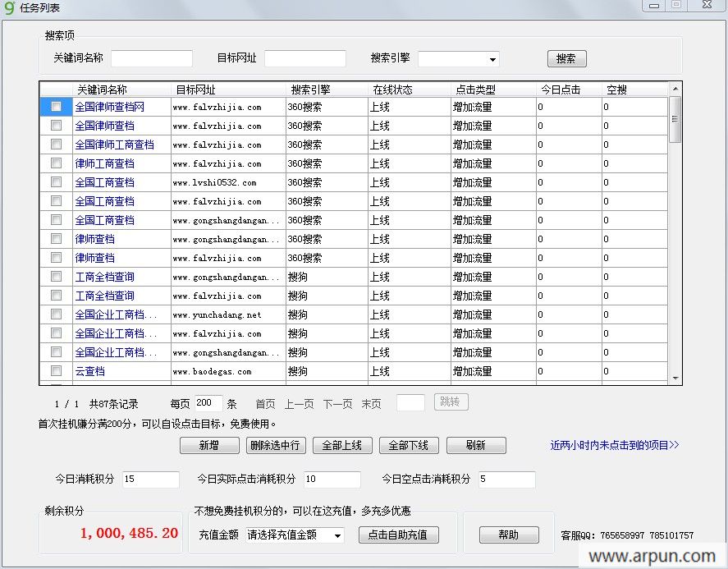
Task: Click the 跳转 (Jump) page button
Action: tap(451, 402)
